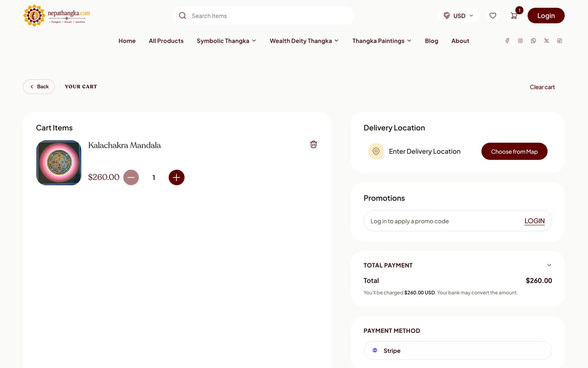Click the Choose from Map button

tap(514, 151)
